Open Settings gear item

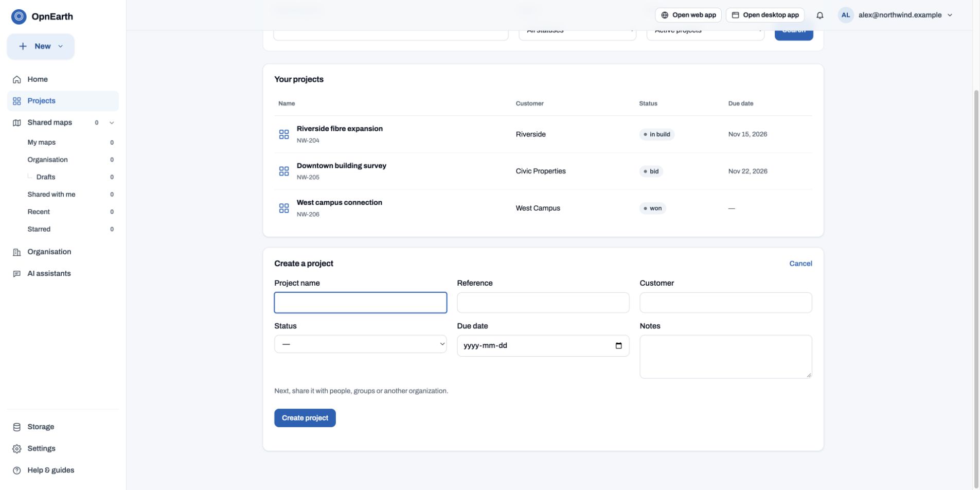63,448
